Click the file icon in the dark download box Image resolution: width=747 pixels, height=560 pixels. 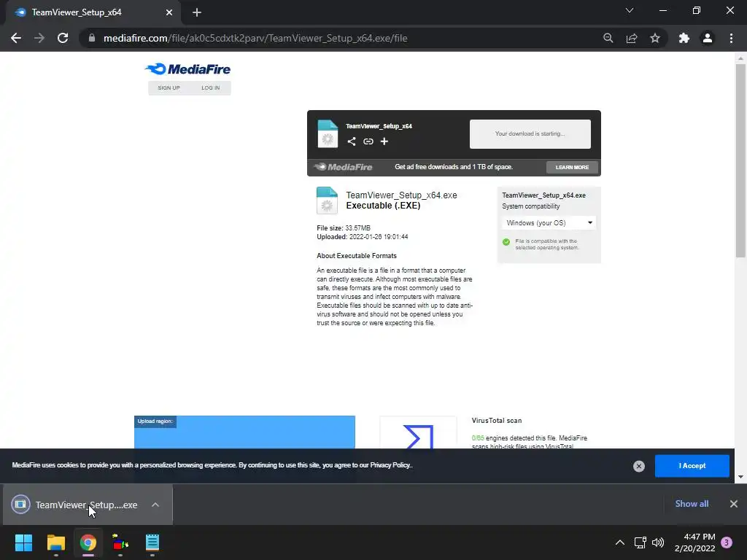click(x=328, y=134)
